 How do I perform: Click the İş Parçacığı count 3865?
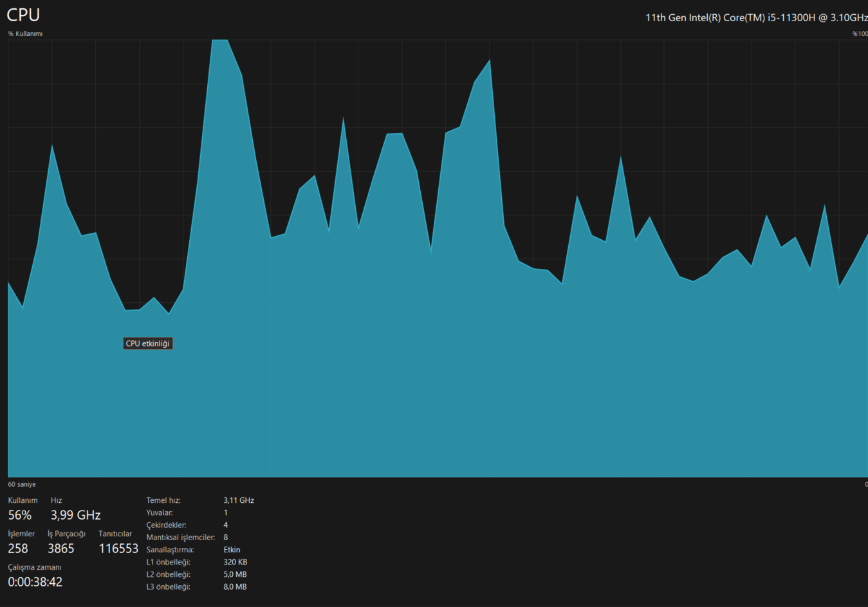[61, 548]
